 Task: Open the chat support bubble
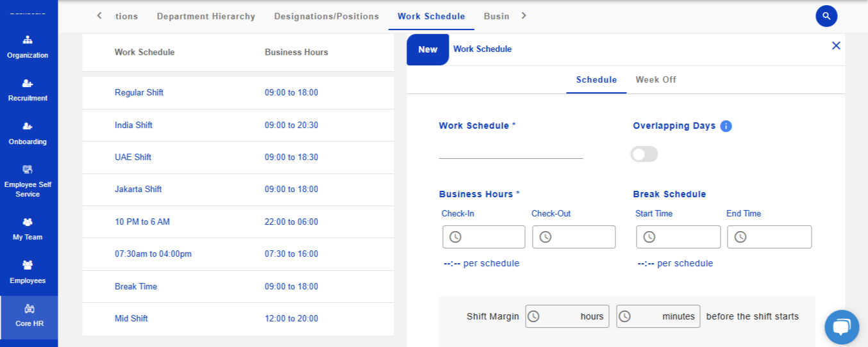[x=841, y=327]
